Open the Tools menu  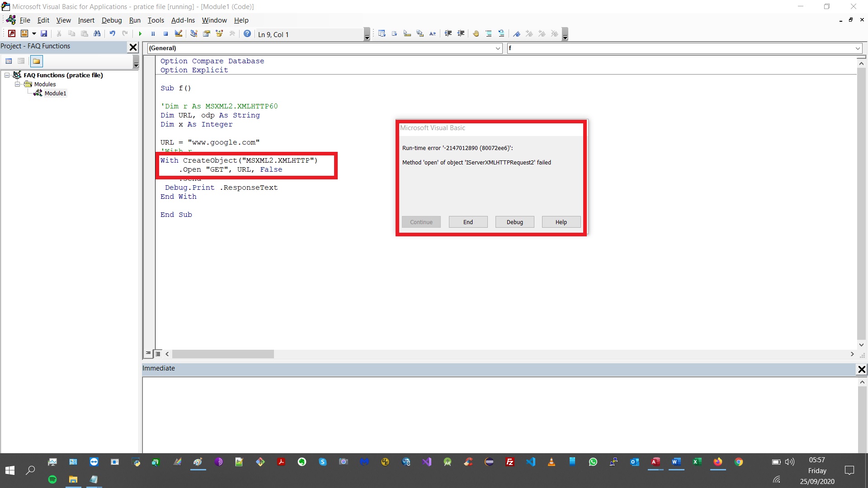[156, 20]
